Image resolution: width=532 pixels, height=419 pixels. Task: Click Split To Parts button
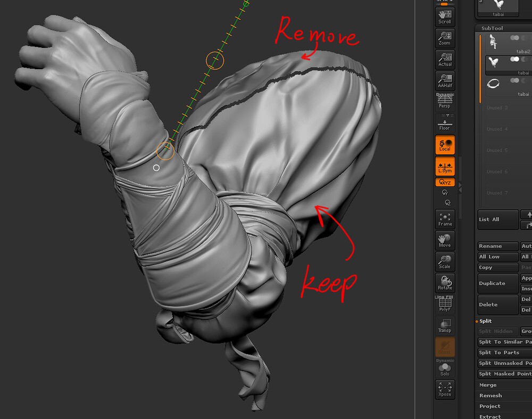(x=505, y=352)
